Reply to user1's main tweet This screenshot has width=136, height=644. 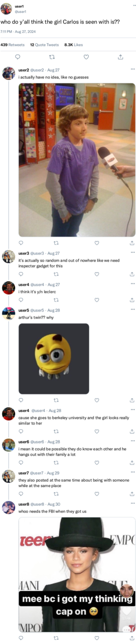(18, 57)
